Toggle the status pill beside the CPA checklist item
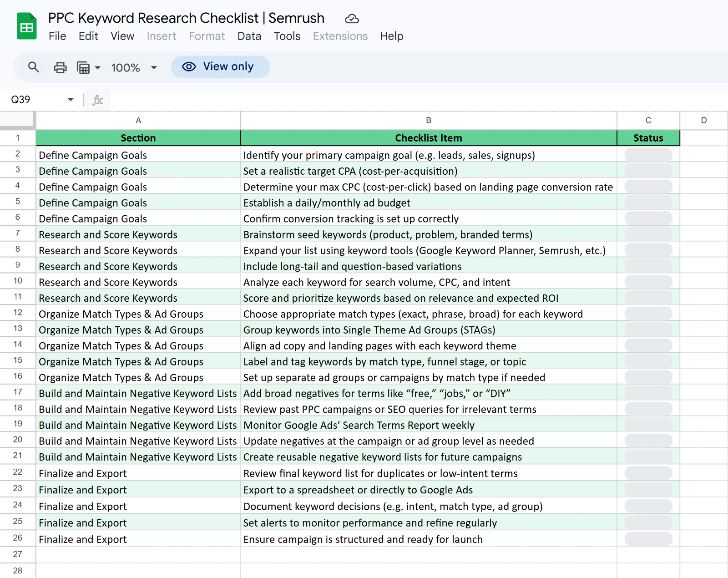The image size is (728, 578). (x=648, y=170)
